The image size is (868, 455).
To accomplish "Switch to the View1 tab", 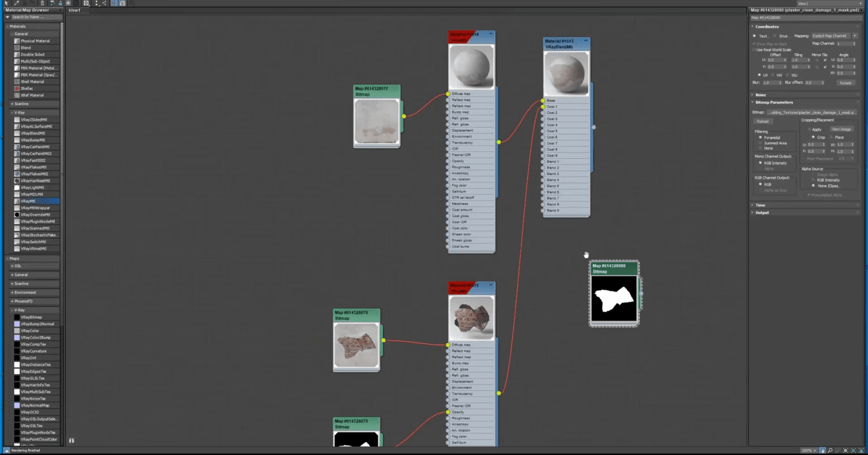I will coord(75,10).
